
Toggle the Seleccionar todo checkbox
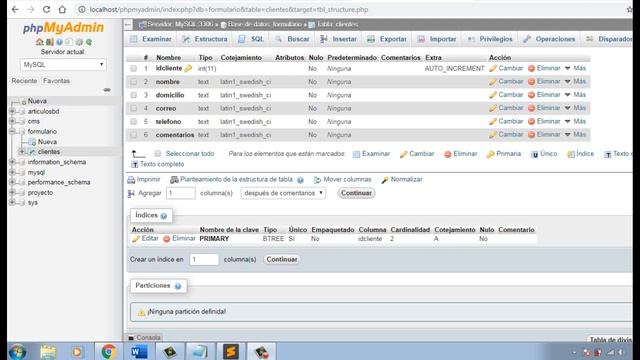click(x=158, y=153)
